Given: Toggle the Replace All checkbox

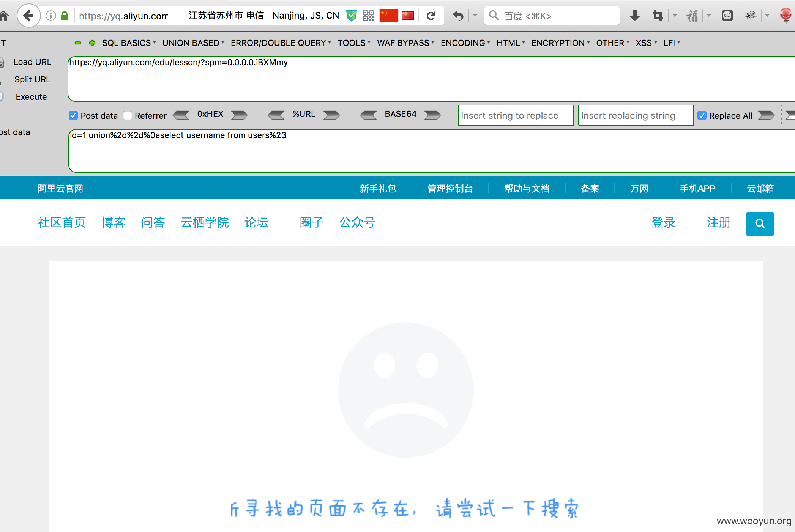Looking at the screenshot, I should [702, 115].
